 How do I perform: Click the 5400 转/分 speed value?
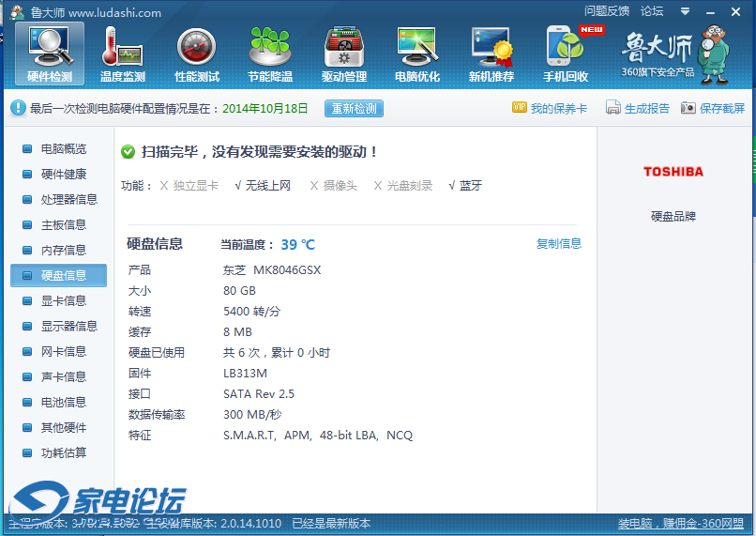coord(251,311)
